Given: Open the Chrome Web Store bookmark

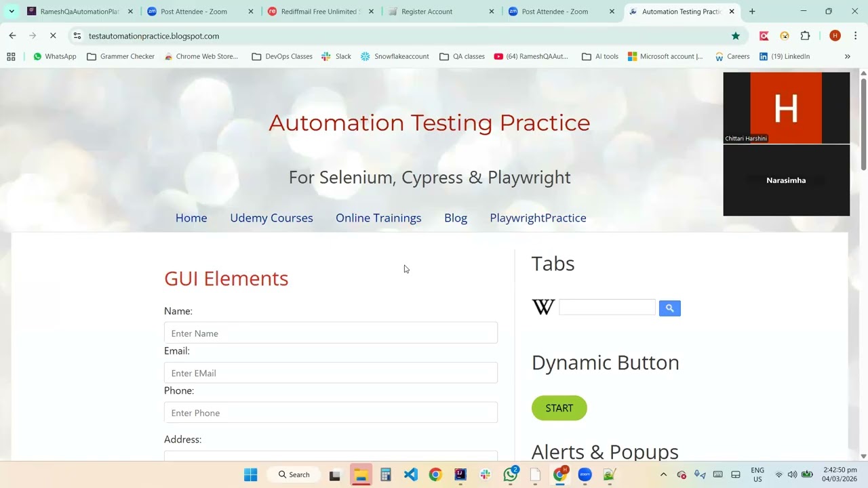Looking at the screenshot, I should 201,56.
